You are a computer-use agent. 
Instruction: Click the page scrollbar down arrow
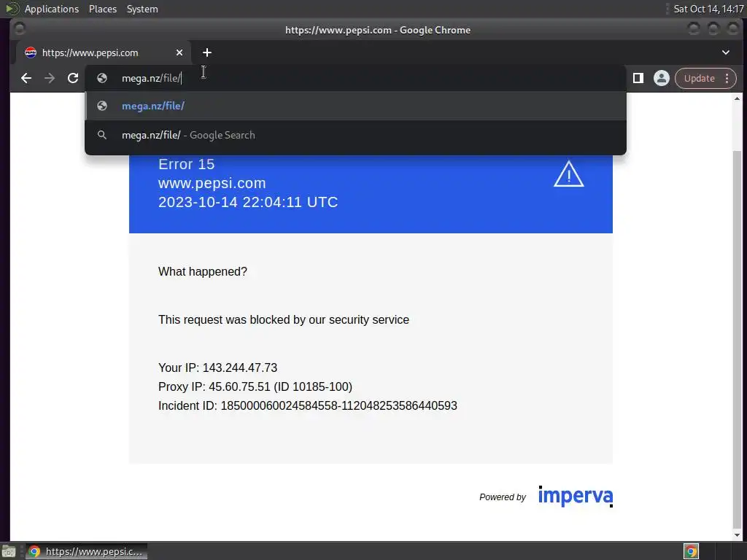737,535
